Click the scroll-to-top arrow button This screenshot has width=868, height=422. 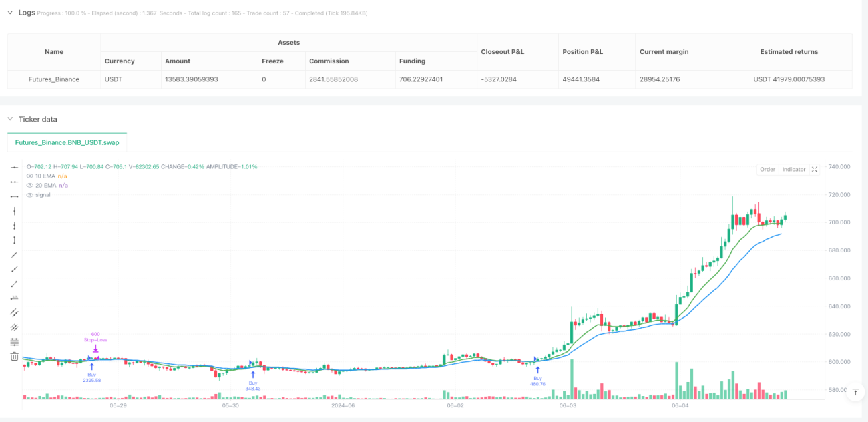tap(855, 393)
